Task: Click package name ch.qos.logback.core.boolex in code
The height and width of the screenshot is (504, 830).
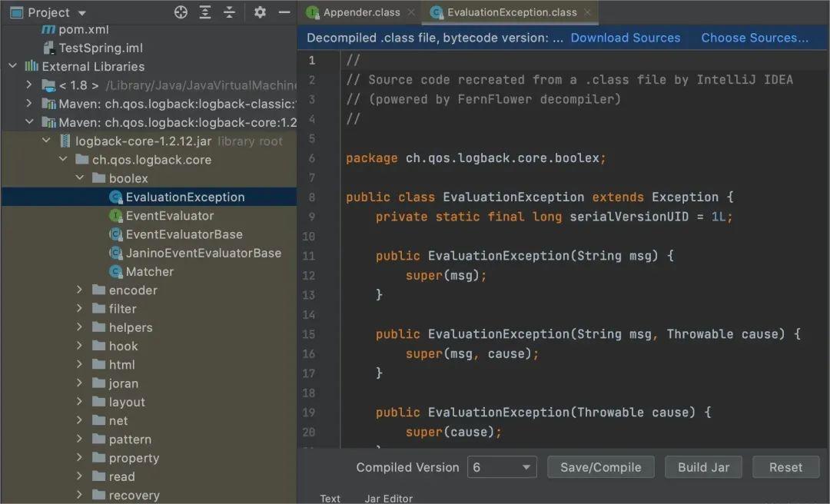Action: (x=502, y=157)
